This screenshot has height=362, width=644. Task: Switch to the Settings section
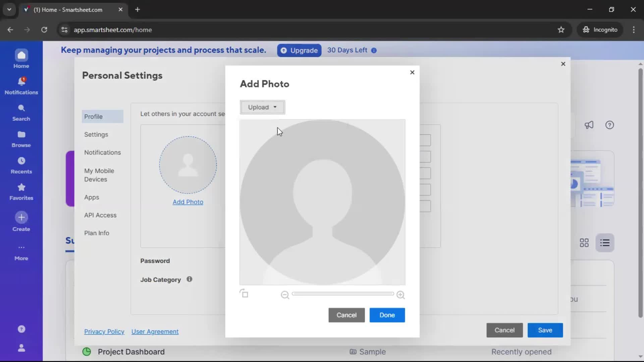(x=96, y=134)
